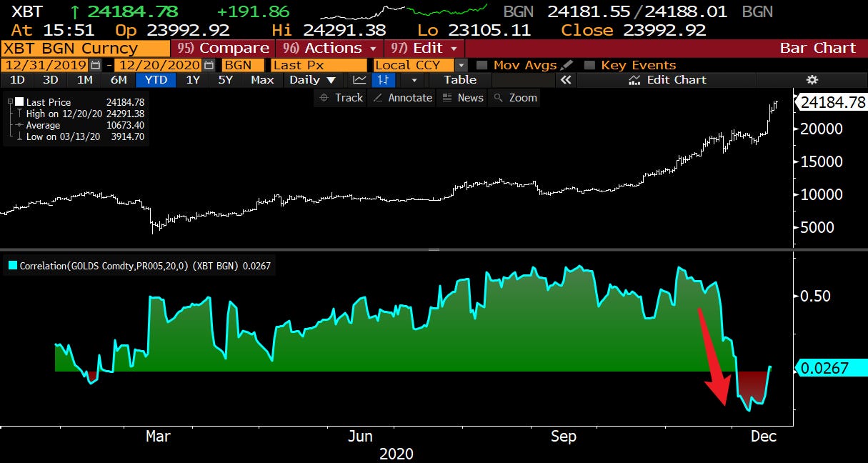Viewport: 868px width, 463px height.
Task: Click the 0.50 correlation axis label
Action: click(x=817, y=296)
